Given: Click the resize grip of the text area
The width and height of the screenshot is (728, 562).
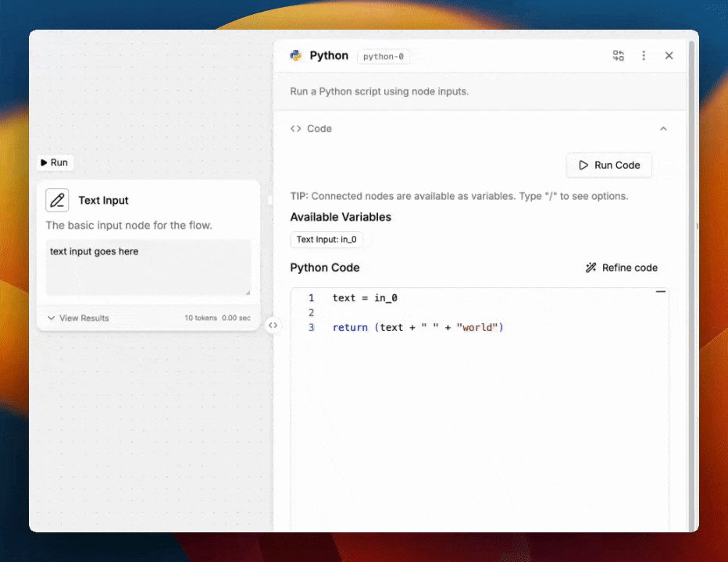Looking at the screenshot, I should click(248, 292).
